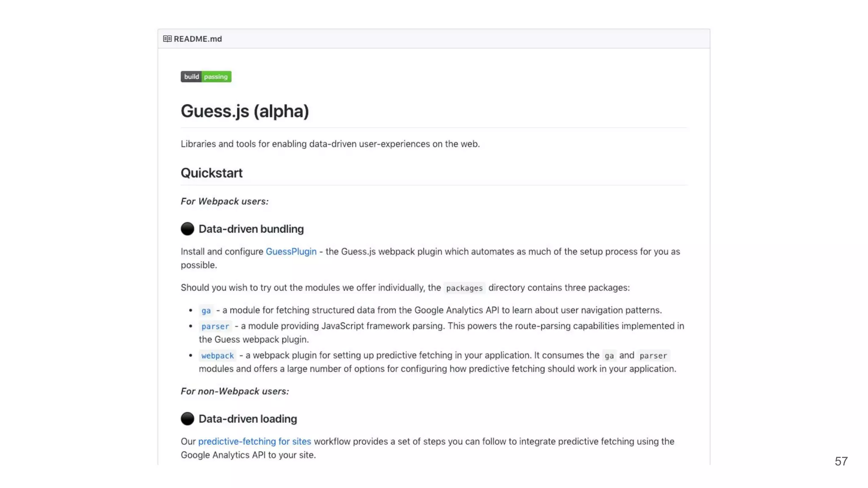This screenshot has width=868, height=488.
Task: Click the Data-driven bundling heading text
Action: coord(251,229)
